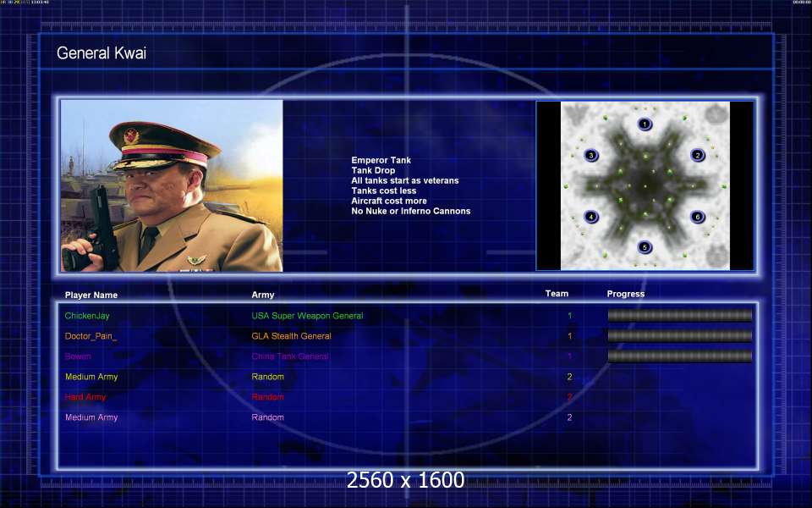This screenshot has height=508, width=812.
Task: Click pink Medium Army's Random entry
Action: (x=268, y=417)
